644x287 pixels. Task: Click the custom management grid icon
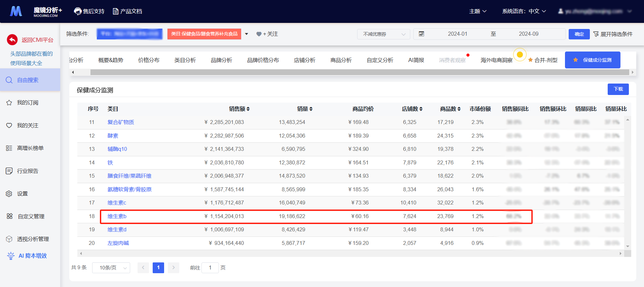coord(9,216)
